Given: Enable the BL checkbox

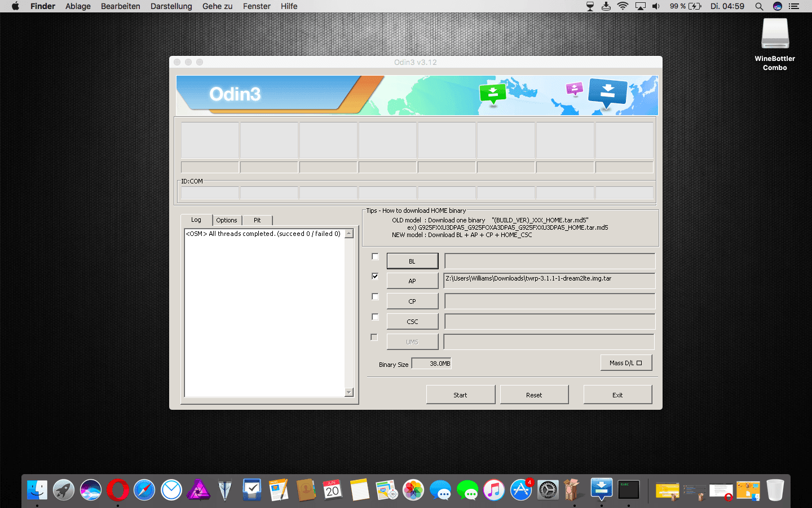Looking at the screenshot, I should 375,256.
